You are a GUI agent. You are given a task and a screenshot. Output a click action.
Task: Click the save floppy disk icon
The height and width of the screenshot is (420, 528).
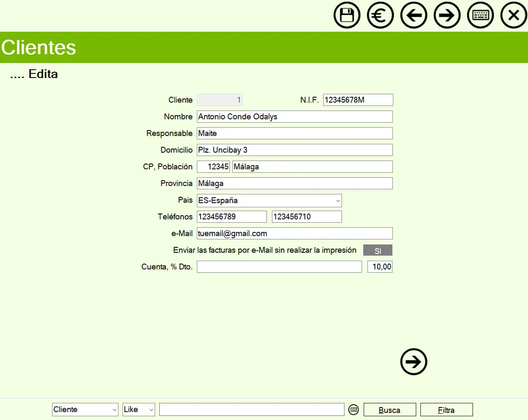pyautogui.click(x=347, y=15)
